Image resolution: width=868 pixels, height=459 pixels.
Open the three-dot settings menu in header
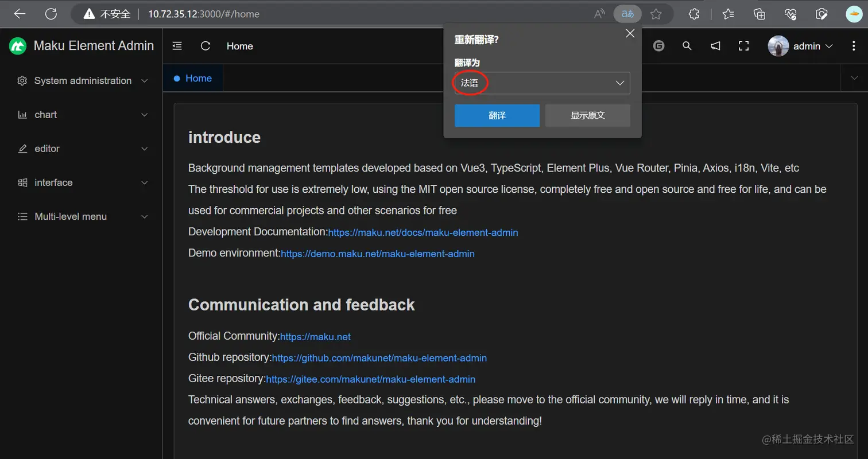click(854, 46)
